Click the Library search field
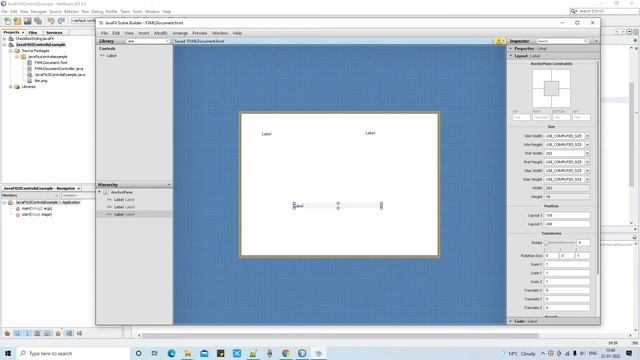This screenshot has height=360, width=640. pos(147,41)
